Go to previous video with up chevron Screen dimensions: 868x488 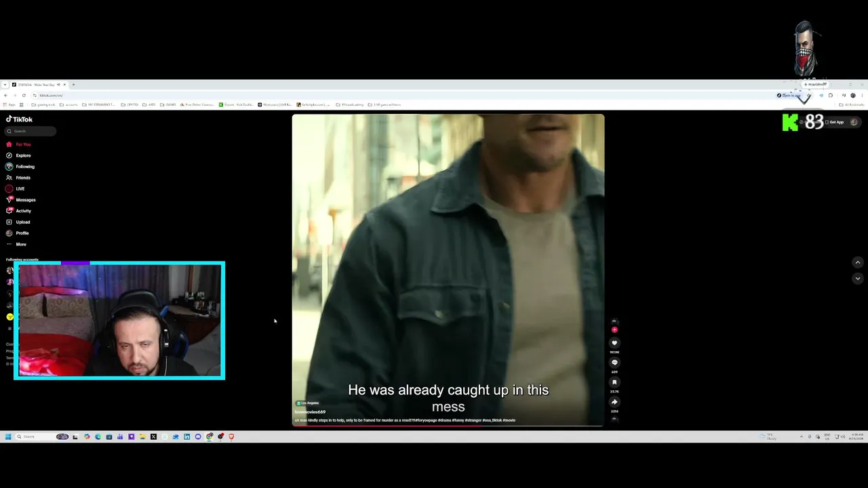point(857,262)
